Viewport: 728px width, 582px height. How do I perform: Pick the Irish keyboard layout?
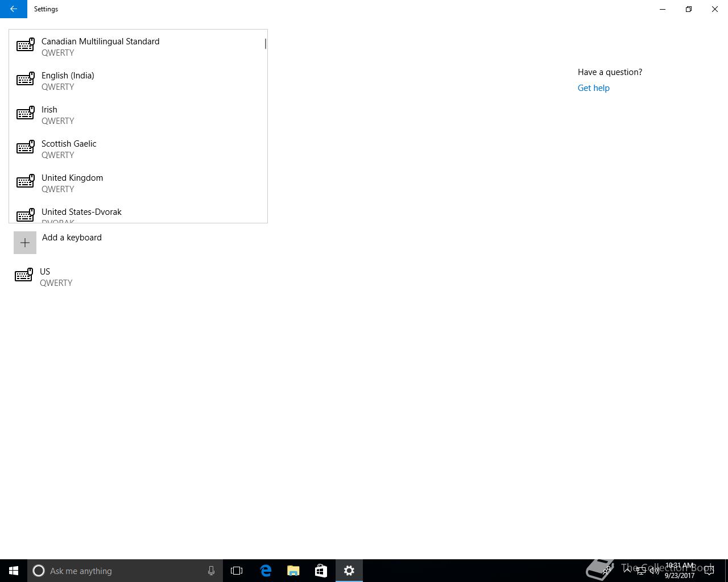click(x=138, y=115)
